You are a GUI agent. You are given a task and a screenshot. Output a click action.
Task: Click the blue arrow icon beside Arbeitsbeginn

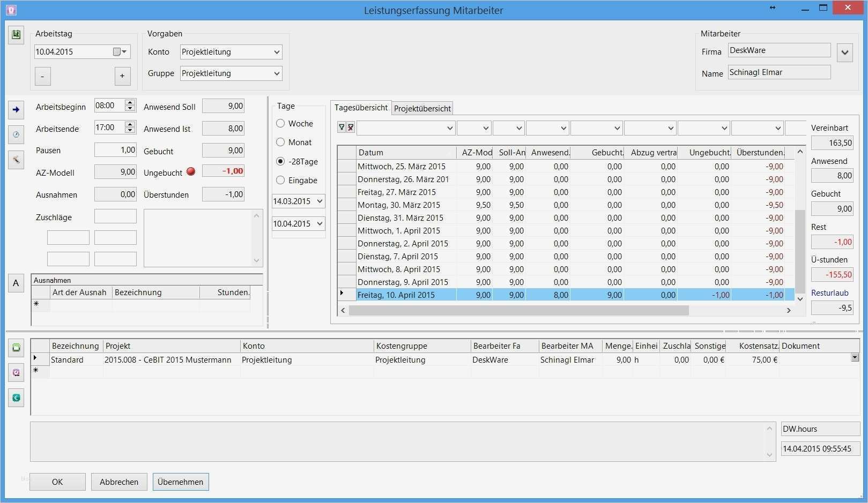coord(16,110)
